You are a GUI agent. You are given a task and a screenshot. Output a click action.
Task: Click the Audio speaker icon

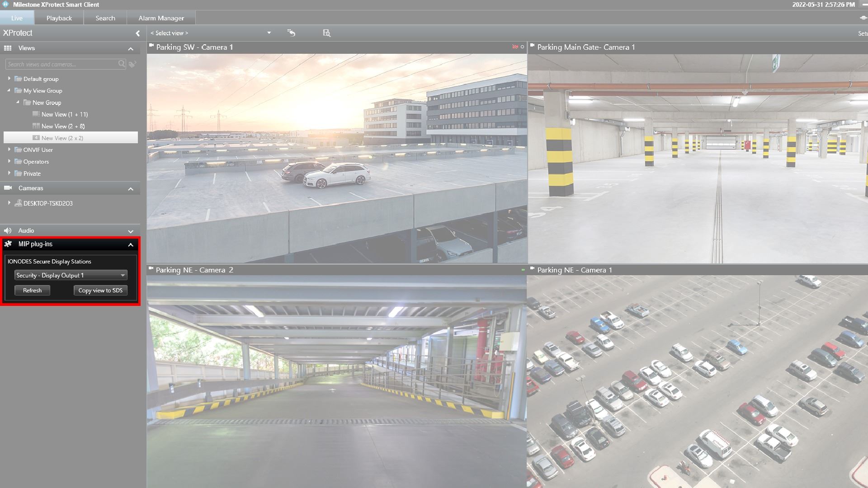(x=8, y=230)
